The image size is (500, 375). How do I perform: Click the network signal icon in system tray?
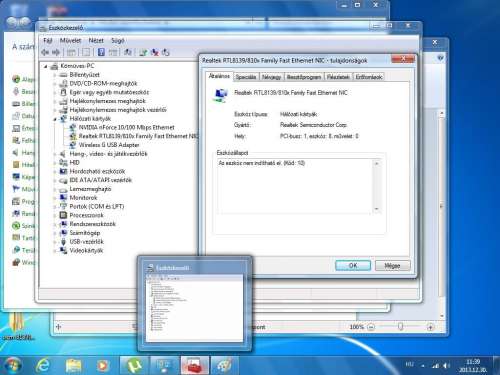point(435,366)
